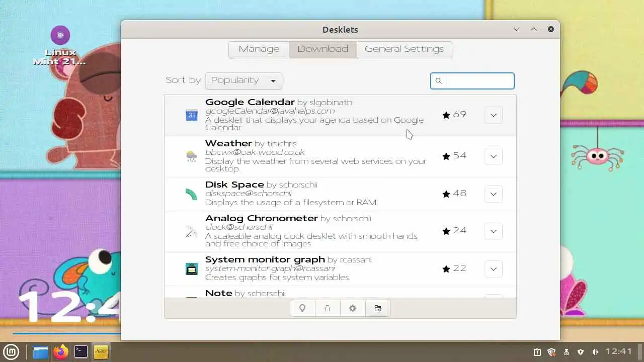The height and width of the screenshot is (362, 644).
Task: Click the lightbulb info button
Action: pyautogui.click(x=302, y=308)
